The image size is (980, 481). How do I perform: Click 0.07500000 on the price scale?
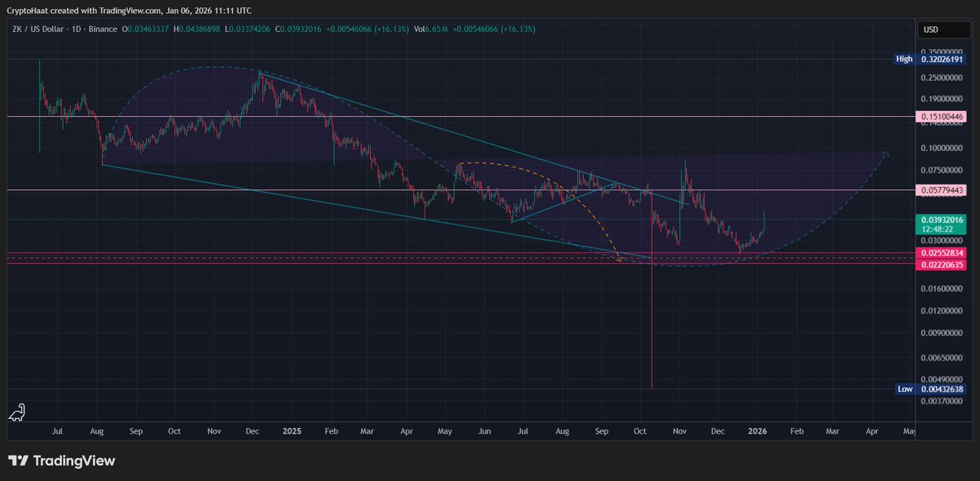tap(942, 171)
